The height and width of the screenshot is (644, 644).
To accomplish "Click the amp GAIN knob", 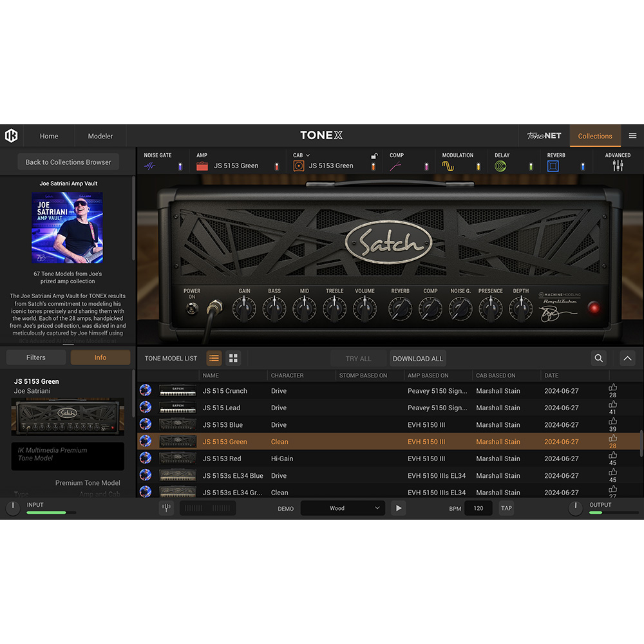I will pos(244,309).
